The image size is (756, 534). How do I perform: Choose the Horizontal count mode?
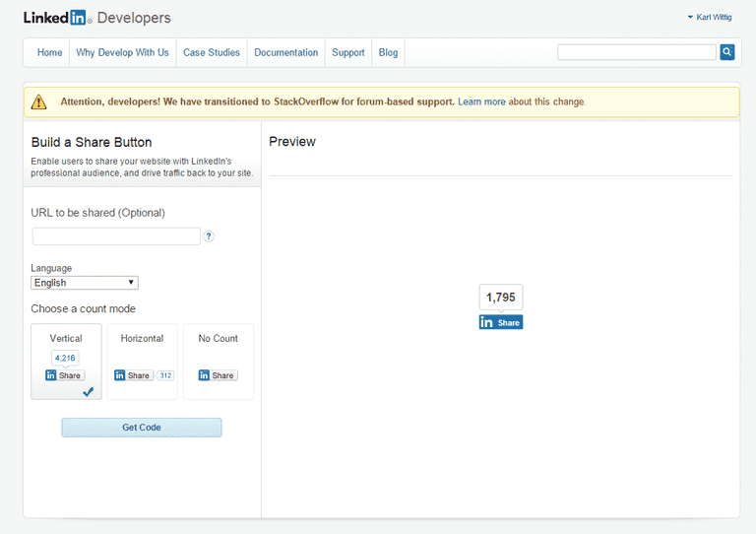pos(142,339)
